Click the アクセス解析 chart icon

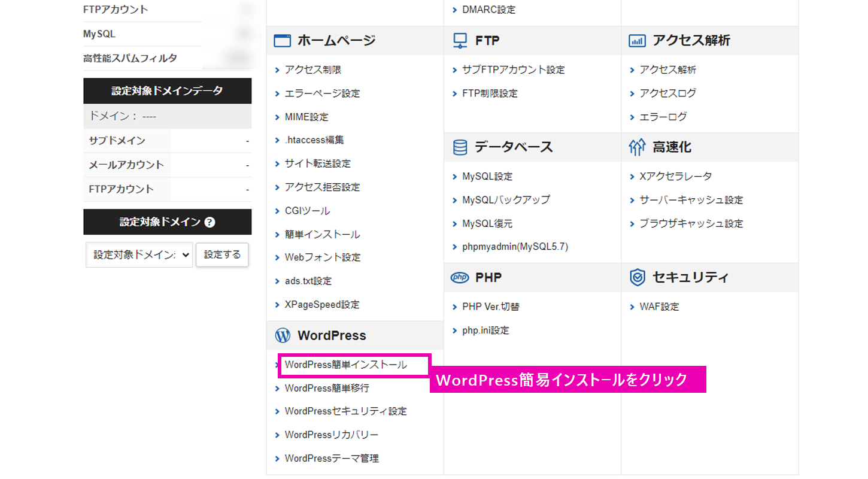(637, 41)
